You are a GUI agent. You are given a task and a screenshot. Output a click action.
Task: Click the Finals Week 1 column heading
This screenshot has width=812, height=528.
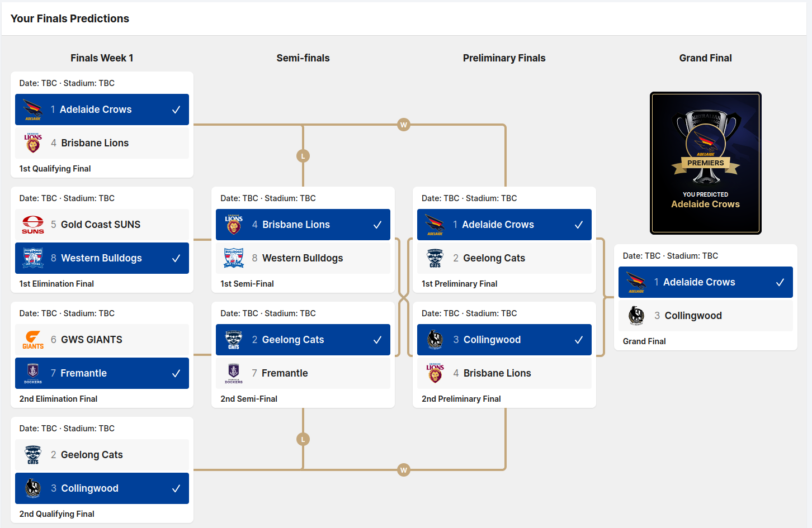click(x=102, y=58)
